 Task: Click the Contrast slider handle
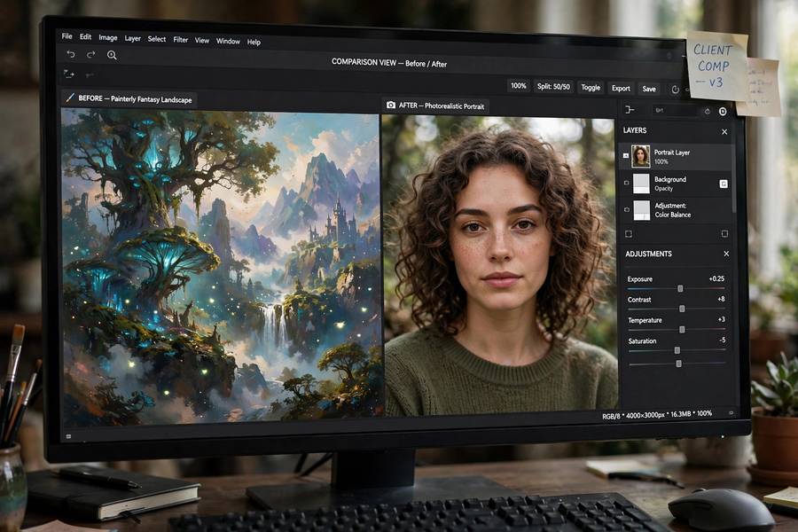point(682,309)
